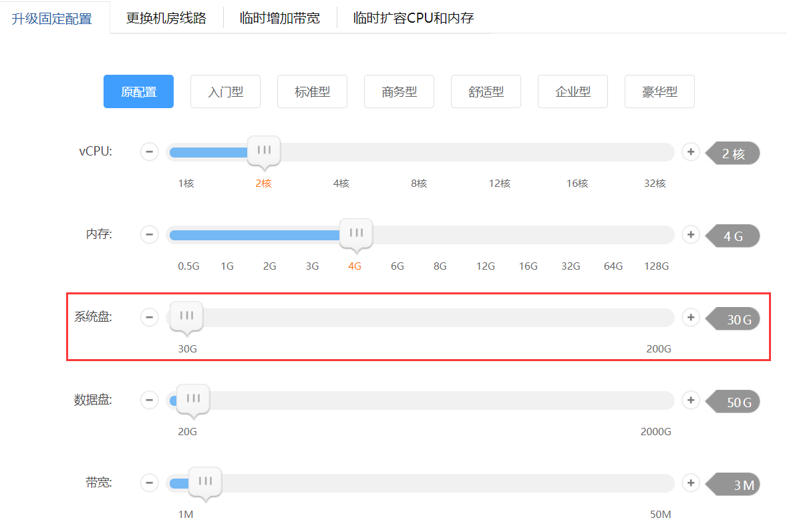Image resolution: width=787 pixels, height=532 pixels.
Task: Click the 系统盘 slider handle
Action: 186,316
